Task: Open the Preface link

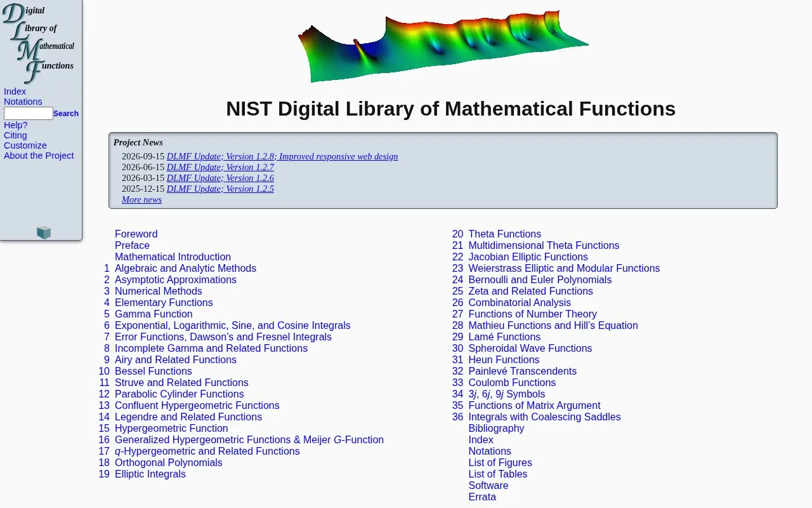Action: (x=132, y=245)
